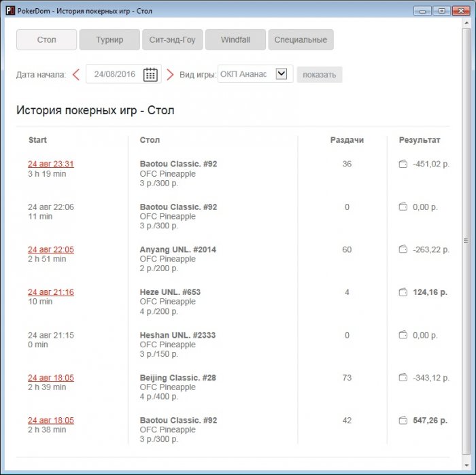Image resolution: width=476 pixels, height=475 pixels.
Task: Click wallet icon beside 547,26 р. result
Action: click(403, 421)
